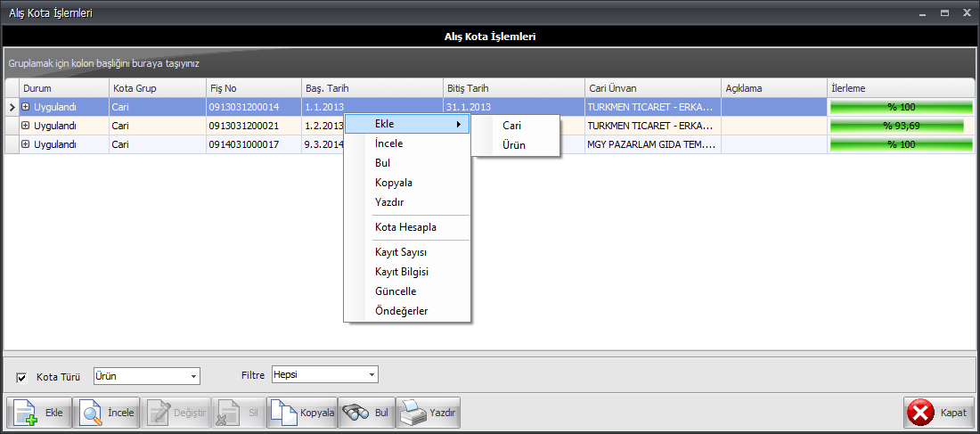Click the red Kapat close icon button

click(x=938, y=414)
